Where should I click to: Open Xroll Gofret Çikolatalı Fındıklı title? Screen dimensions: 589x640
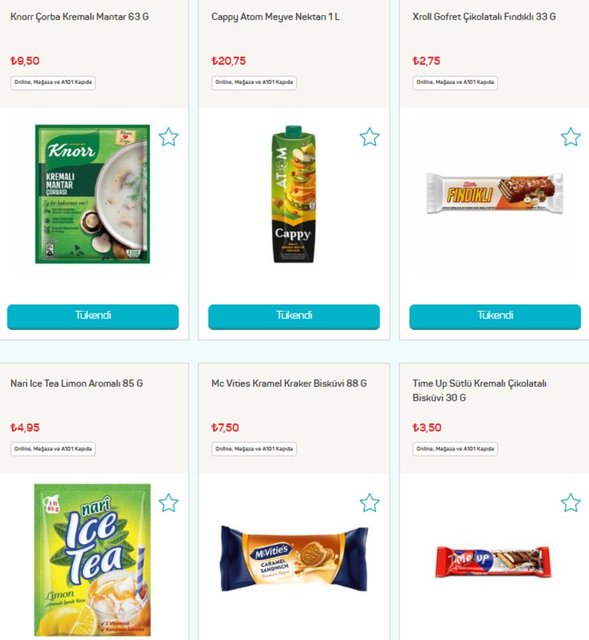484,17
